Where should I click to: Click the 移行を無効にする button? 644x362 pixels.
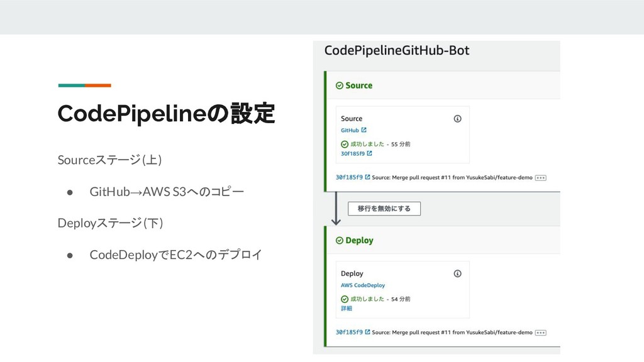384,209
